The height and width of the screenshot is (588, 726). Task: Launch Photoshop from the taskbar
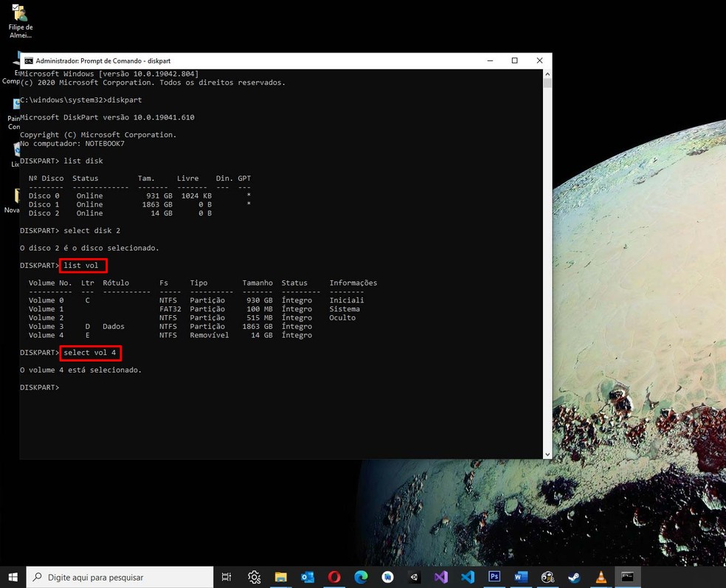click(494, 577)
